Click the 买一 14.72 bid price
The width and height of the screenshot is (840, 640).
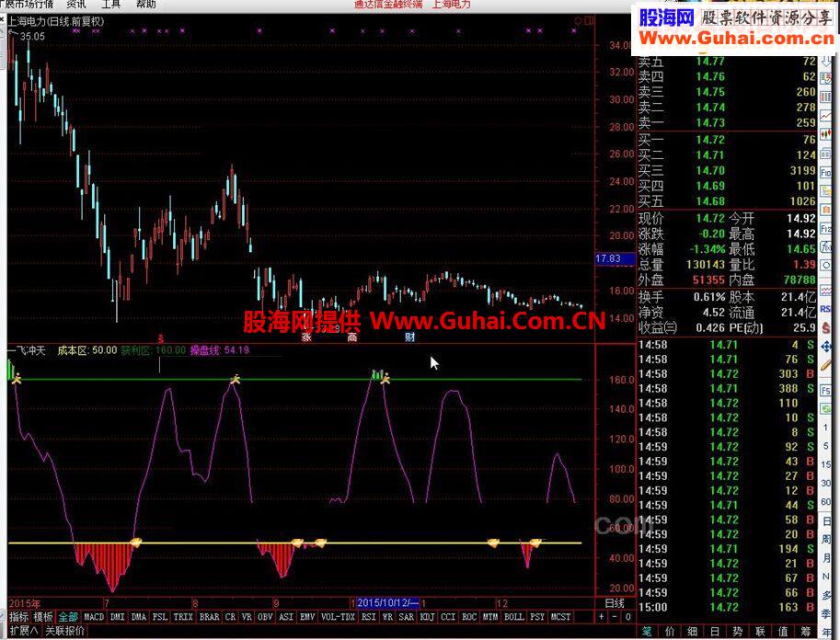point(710,140)
